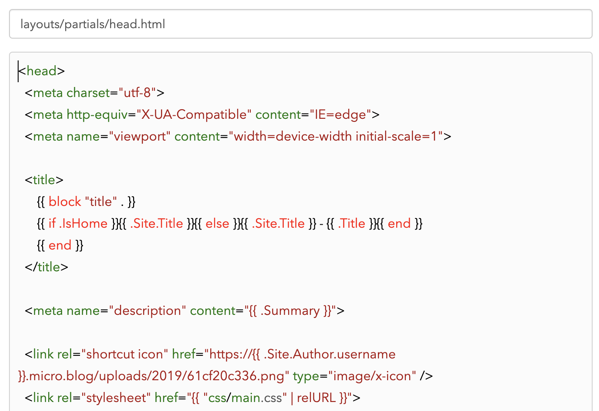Click the X-UA-Compatible meta line
Screen dimensions: 599x411
point(202,115)
